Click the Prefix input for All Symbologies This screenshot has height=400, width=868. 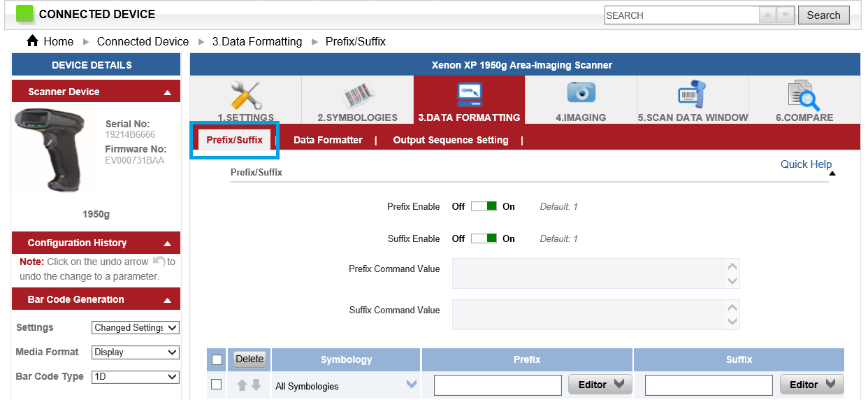click(498, 385)
